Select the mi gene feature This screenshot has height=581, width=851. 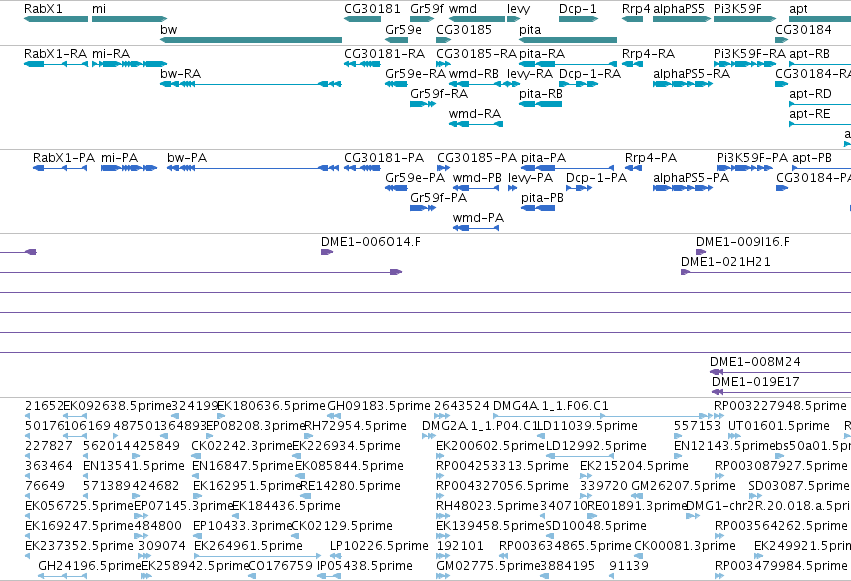(x=129, y=19)
